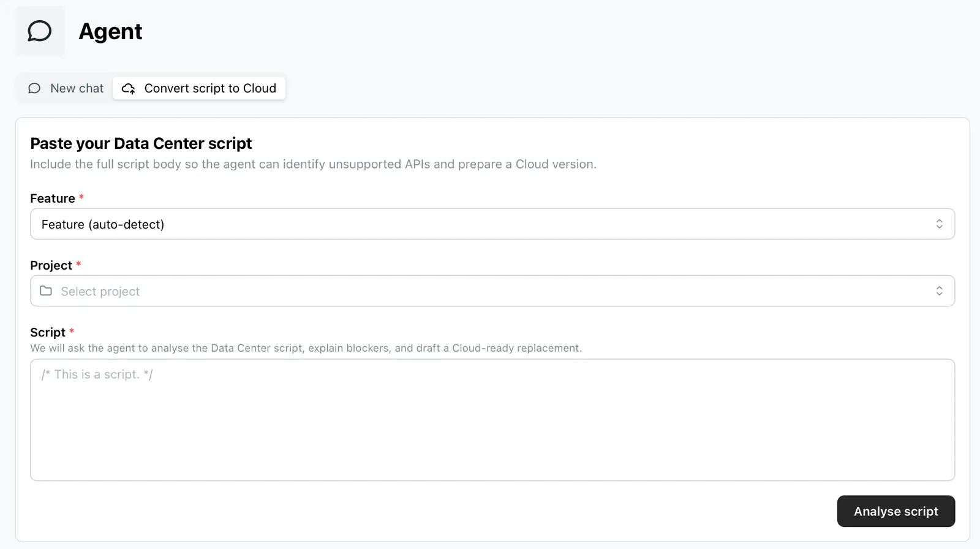Image resolution: width=980 pixels, height=549 pixels.
Task: Click the cloud upload icon
Action: (129, 88)
